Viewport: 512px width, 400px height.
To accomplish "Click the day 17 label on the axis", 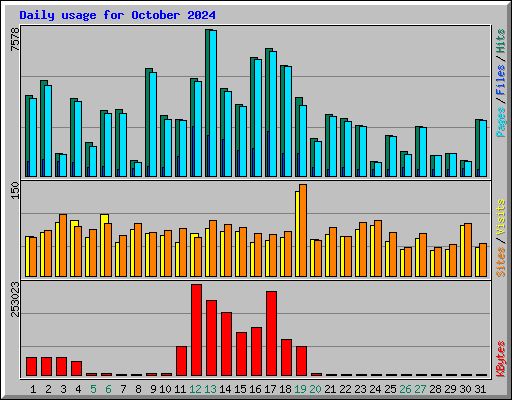I will click(x=271, y=389).
